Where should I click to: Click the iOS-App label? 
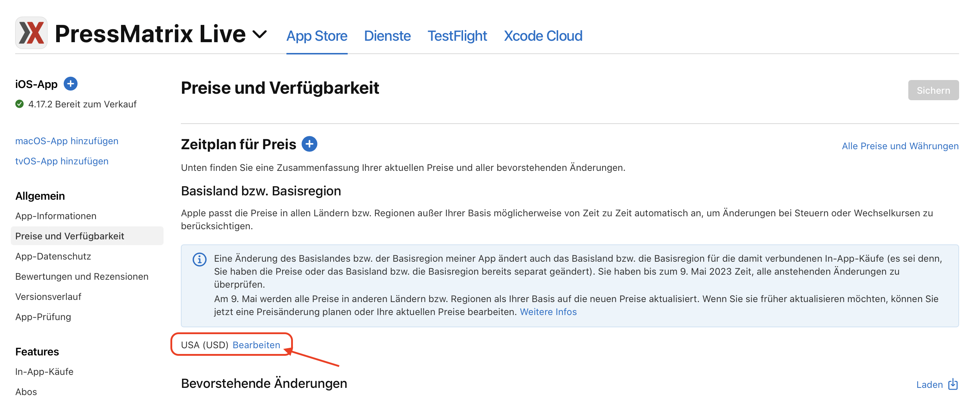coord(36,84)
